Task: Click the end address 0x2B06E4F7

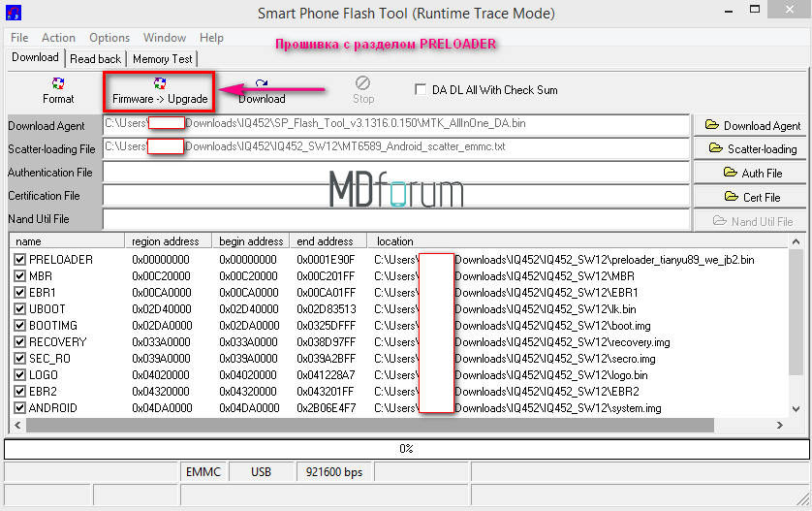Action: pos(327,408)
